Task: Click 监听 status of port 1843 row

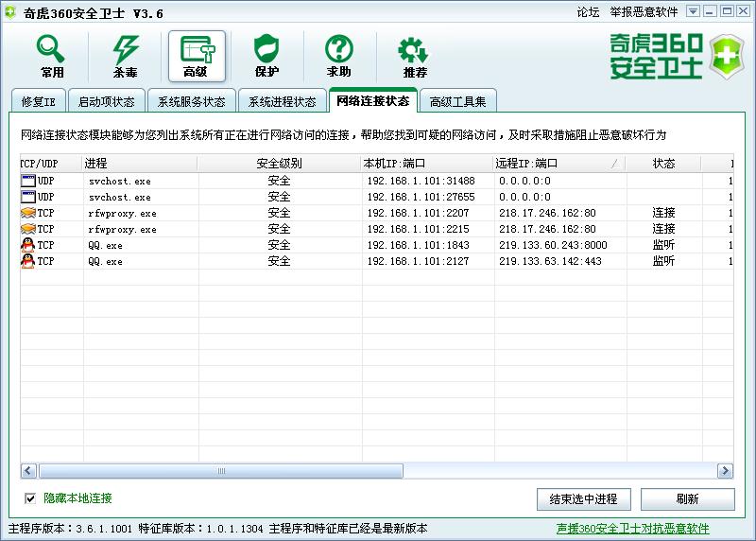Action: (x=663, y=245)
